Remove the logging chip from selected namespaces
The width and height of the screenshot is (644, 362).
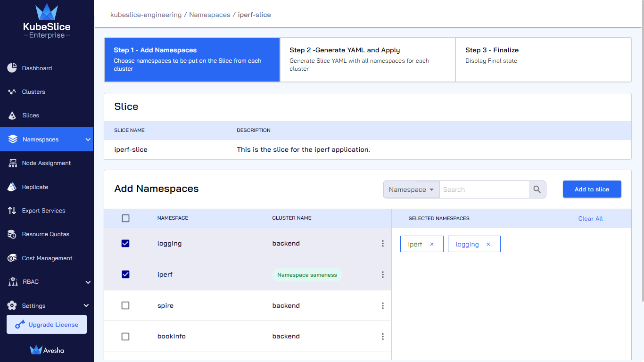pos(488,244)
